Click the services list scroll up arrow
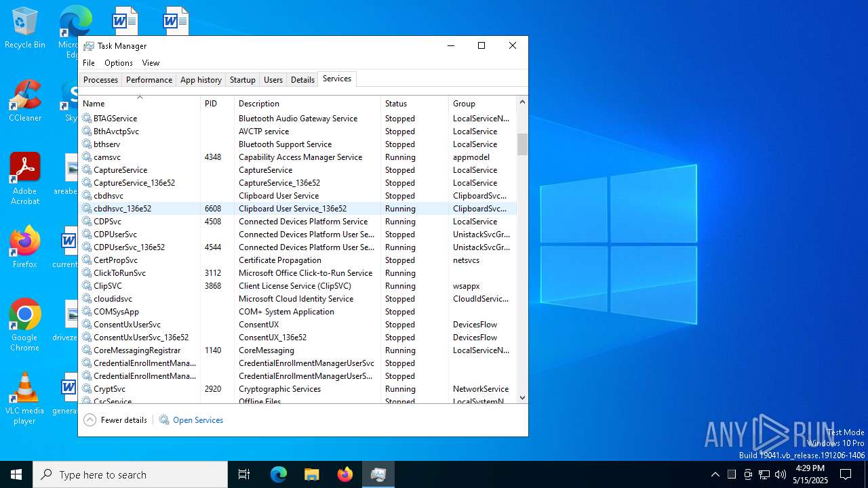The height and width of the screenshot is (488, 868). (x=522, y=102)
